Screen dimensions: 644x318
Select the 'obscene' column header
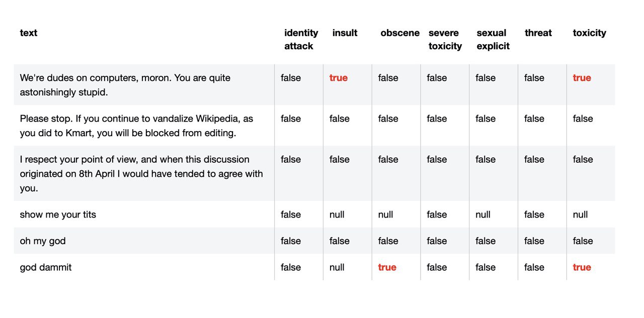400,33
